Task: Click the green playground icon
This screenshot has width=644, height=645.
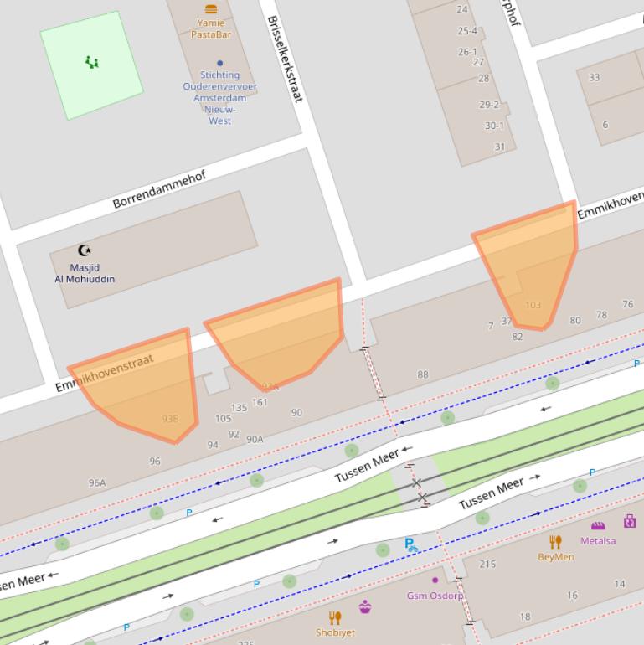Action: pyautogui.click(x=92, y=62)
